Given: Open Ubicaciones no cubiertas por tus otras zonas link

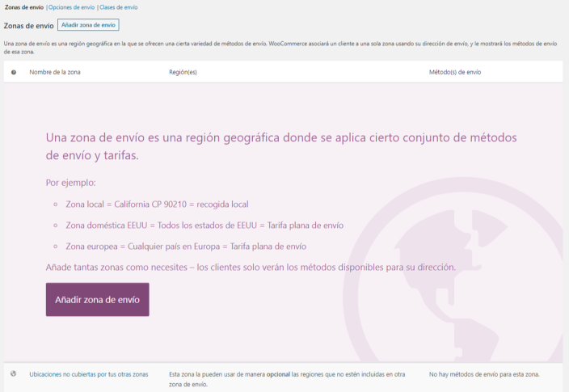Looking at the screenshot, I should [89, 374].
